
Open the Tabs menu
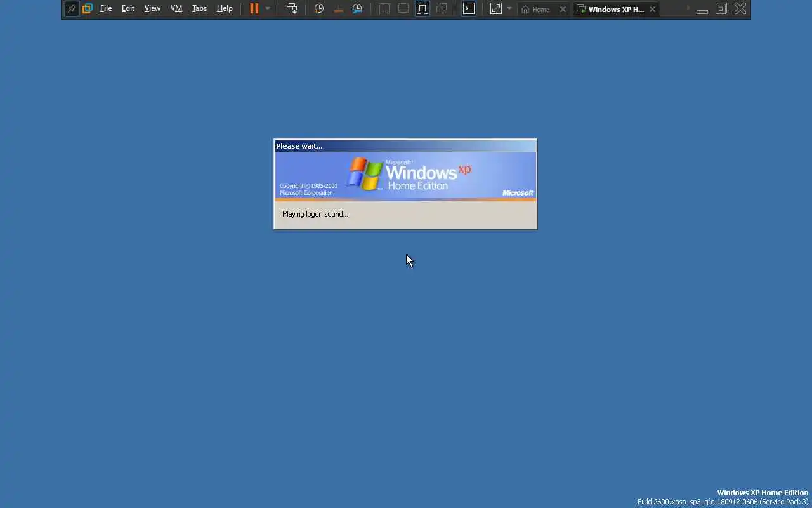point(199,9)
